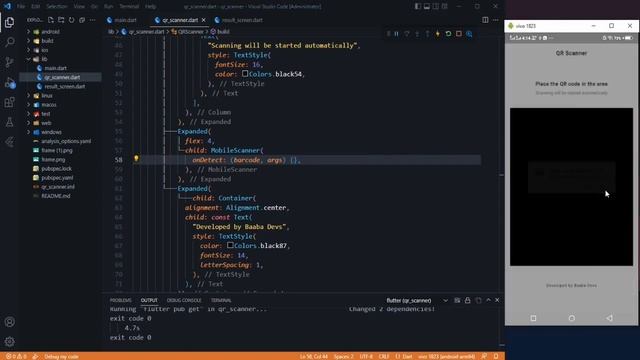Open the Source Control view

pos(9,62)
